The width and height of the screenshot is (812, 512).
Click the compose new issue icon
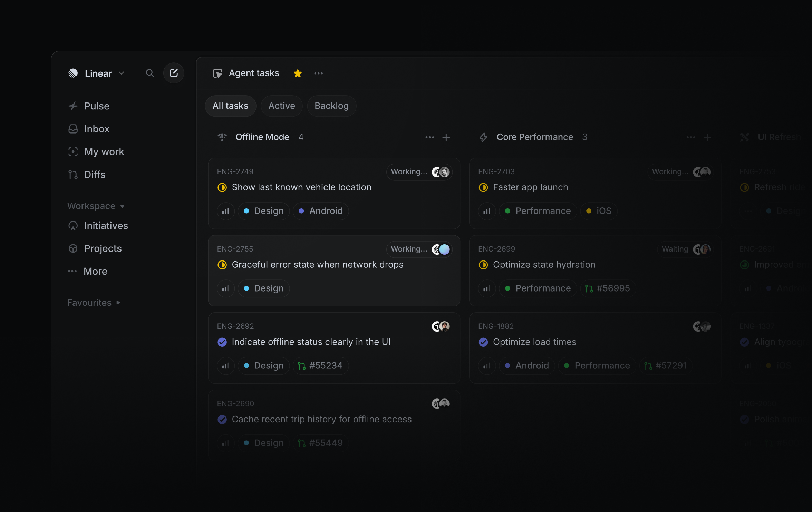[174, 73]
